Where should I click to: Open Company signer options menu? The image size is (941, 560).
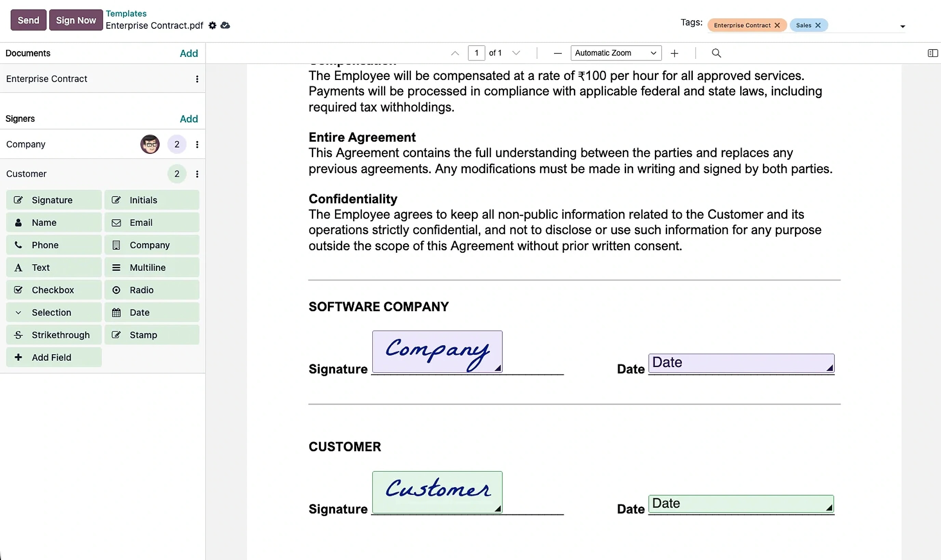click(197, 145)
